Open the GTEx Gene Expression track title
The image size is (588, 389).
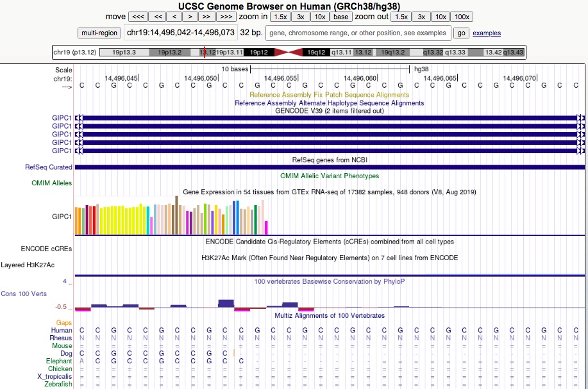coord(329,192)
